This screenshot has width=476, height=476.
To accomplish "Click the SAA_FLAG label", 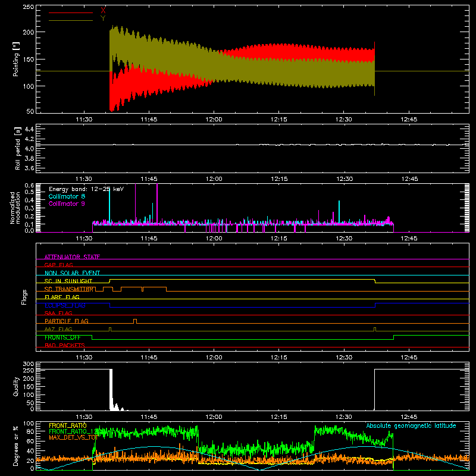I will pos(58,313).
